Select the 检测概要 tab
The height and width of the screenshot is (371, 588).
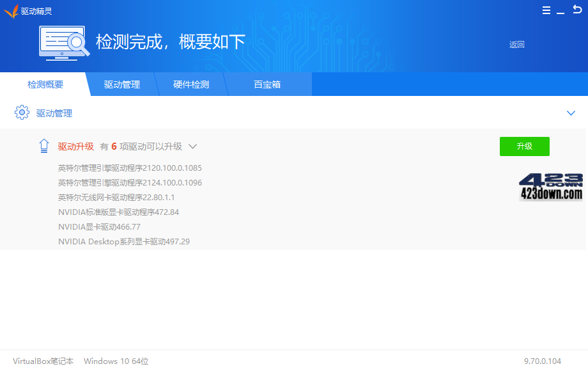click(45, 84)
